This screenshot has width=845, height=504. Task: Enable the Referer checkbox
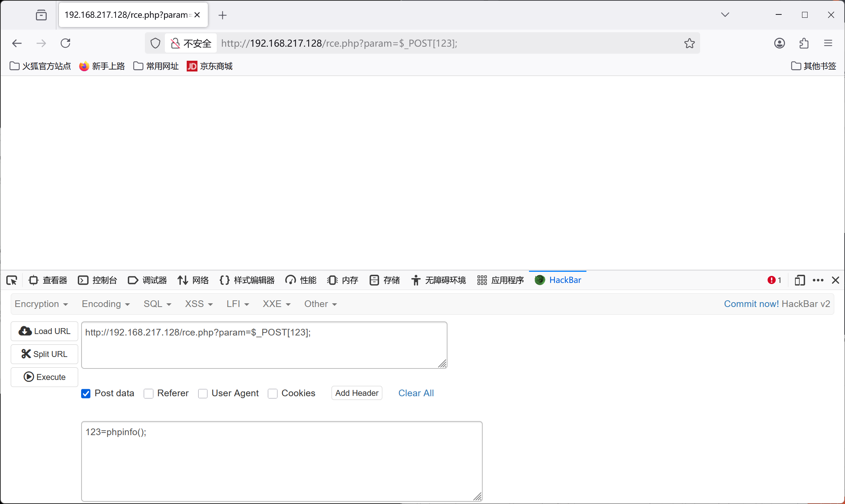point(149,393)
